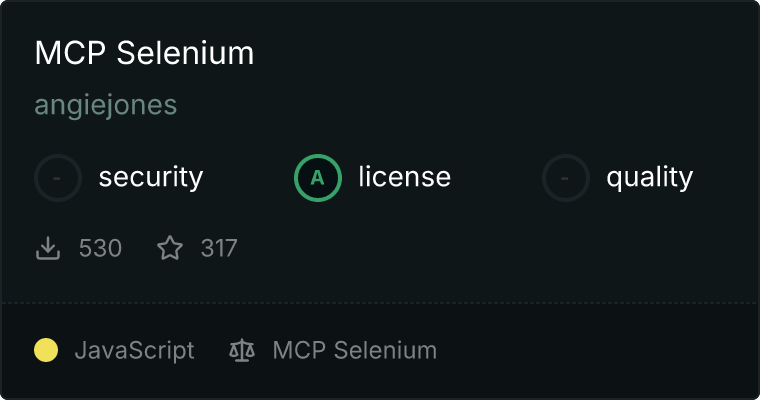Click the download arrow icon
760x400 pixels.
pos(48,248)
